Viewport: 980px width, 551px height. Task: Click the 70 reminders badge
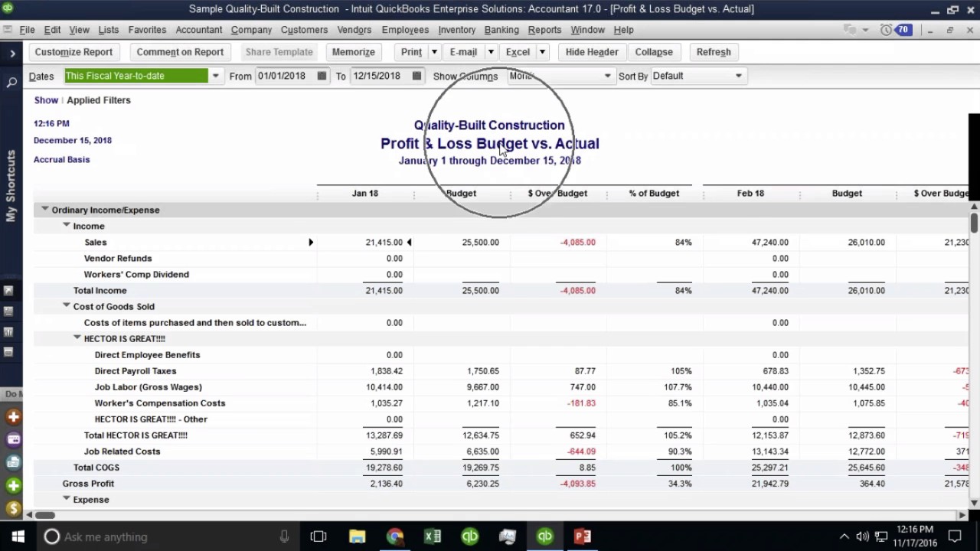coord(903,30)
